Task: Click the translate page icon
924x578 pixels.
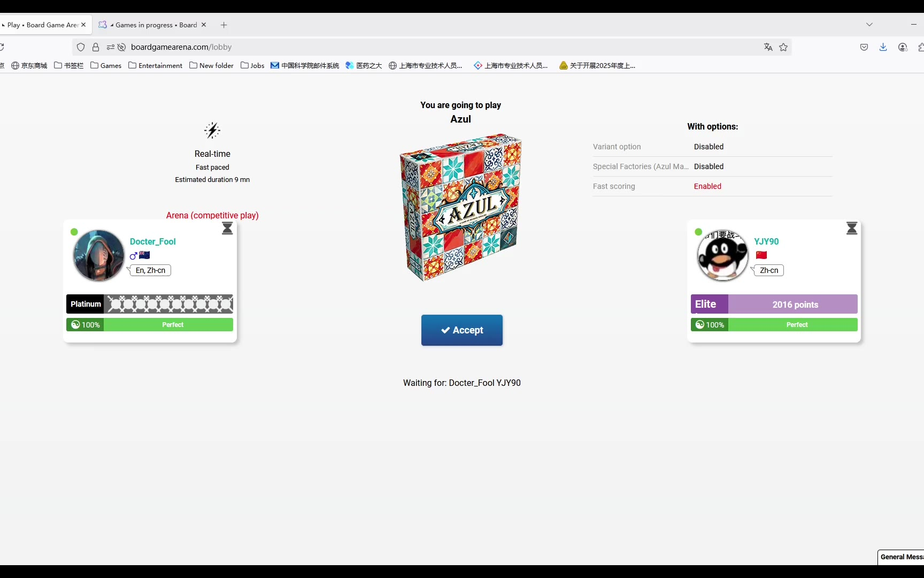Action: tap(768, 47)
